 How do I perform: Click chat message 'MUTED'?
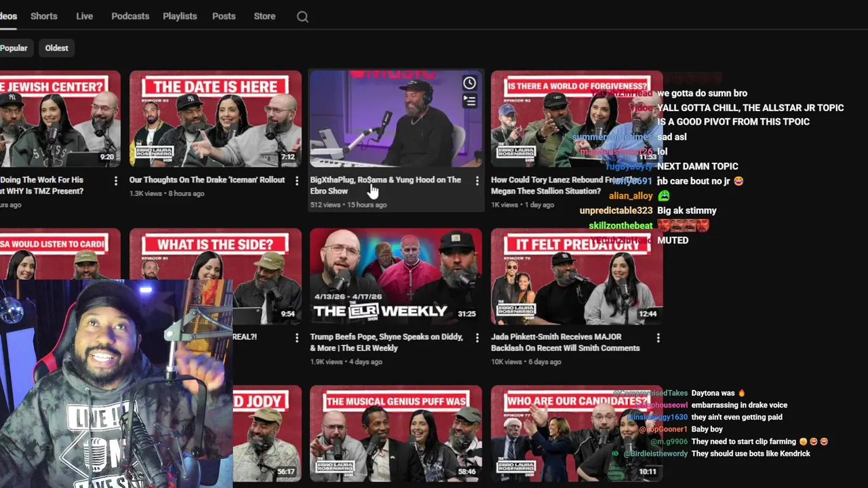pos(673,241)
